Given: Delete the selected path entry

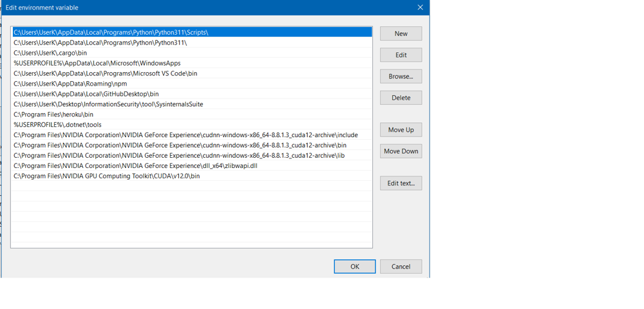Looking at the screenshot, I should pyautogui.click(x=401, y=98).
